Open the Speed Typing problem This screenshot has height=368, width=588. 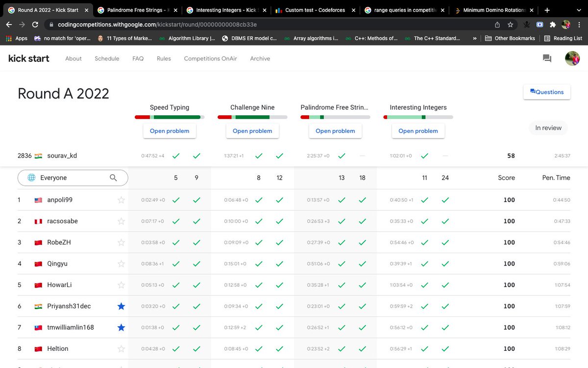[169, 131]
